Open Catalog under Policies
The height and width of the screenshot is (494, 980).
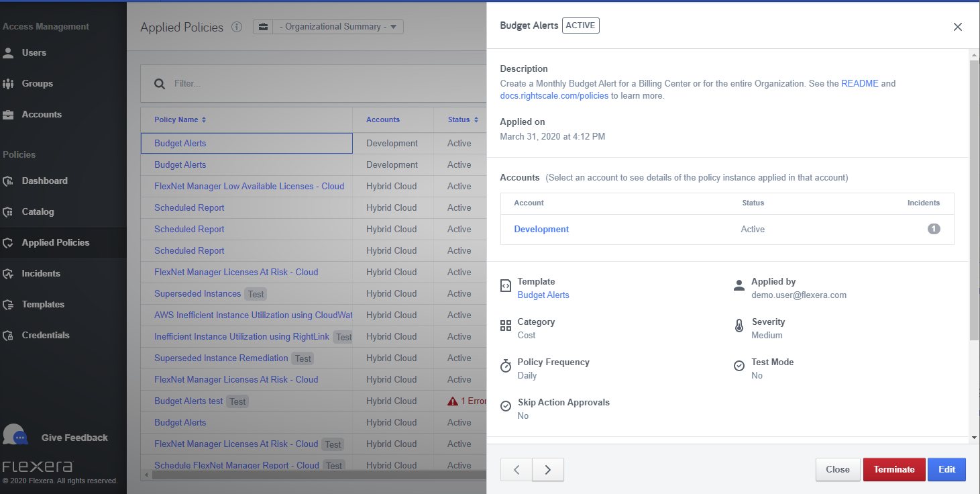tap(38, 211)
